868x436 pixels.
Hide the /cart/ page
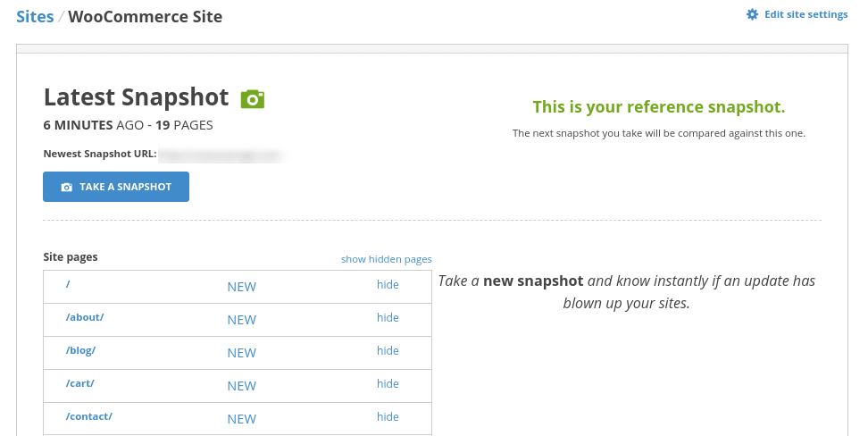pyautogui.click(x=388, y=384)
